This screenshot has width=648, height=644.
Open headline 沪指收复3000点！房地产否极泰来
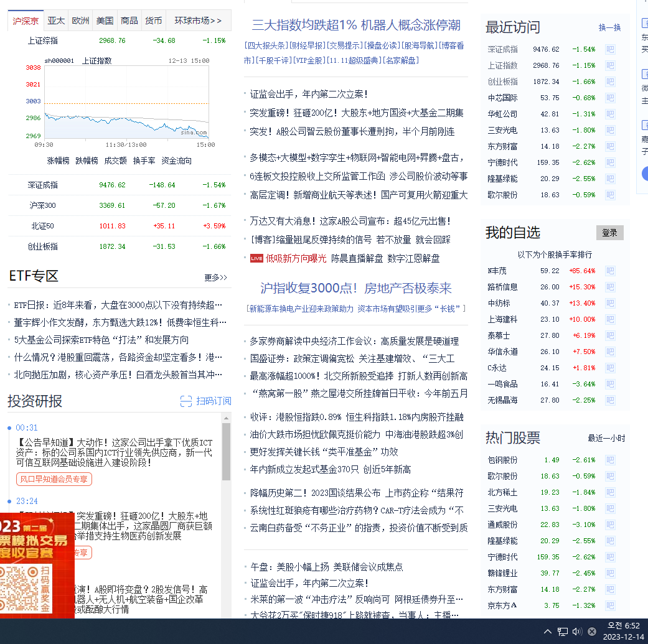[x=356, y=288]
